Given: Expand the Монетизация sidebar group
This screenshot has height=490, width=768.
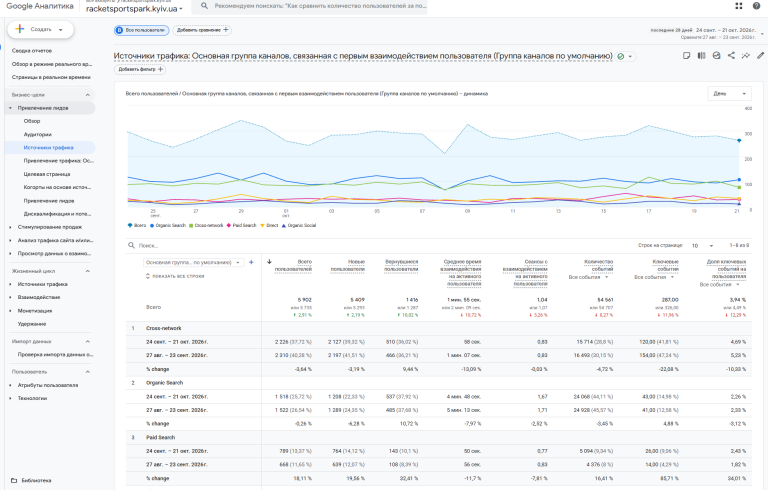Looking at the screenshot, I should pyautogui.click(x=10, y=311).
